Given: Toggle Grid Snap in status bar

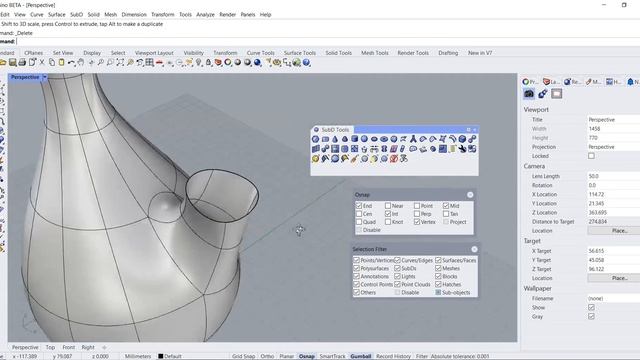Looking at the screenshot, I should [243, 356].
